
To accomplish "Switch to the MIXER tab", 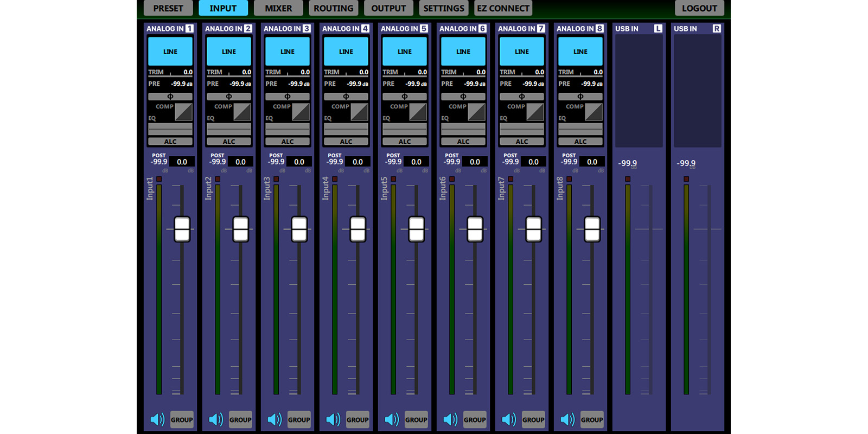I will [278, 8].
